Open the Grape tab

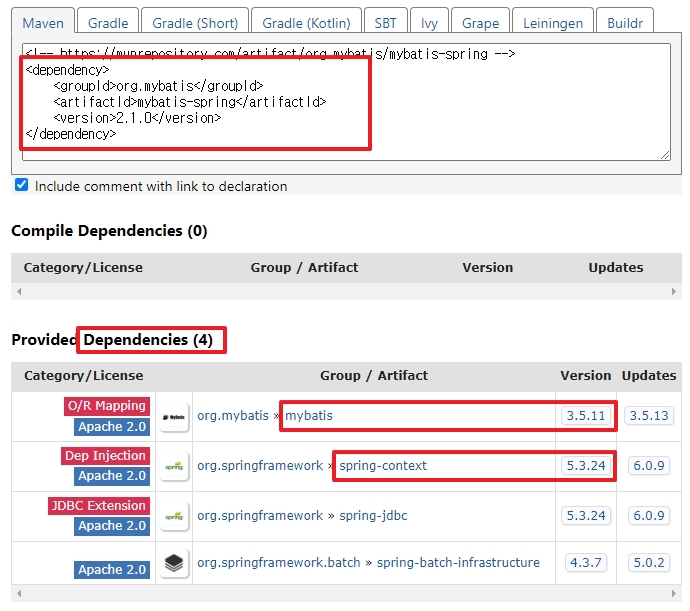481,22
